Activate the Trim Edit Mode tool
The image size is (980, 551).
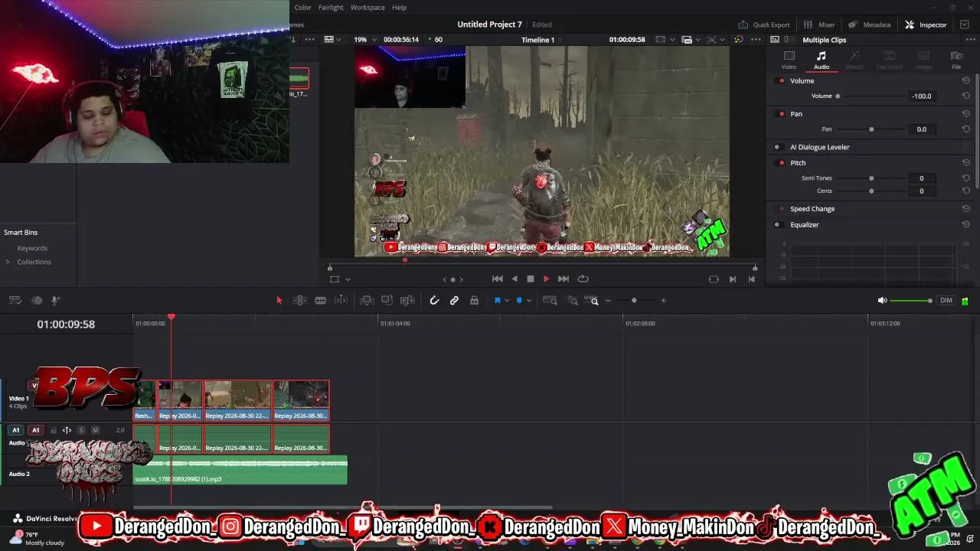tap(300, 301)
